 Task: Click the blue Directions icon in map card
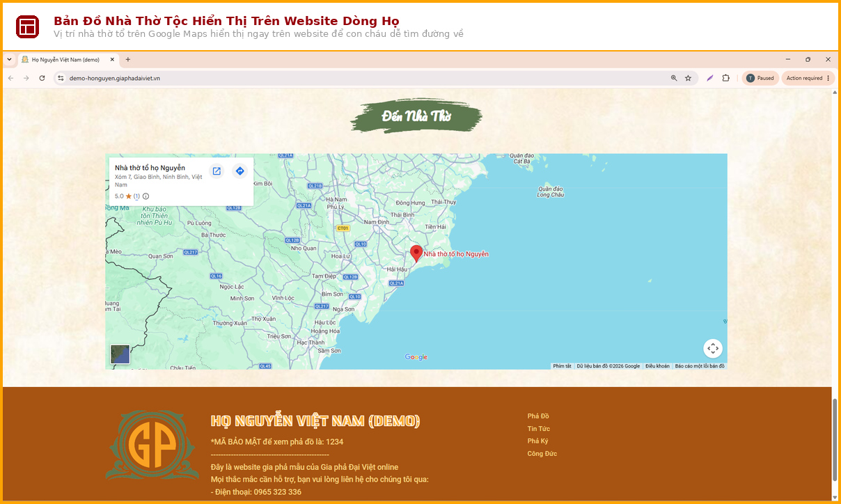(x=239, y=171)
